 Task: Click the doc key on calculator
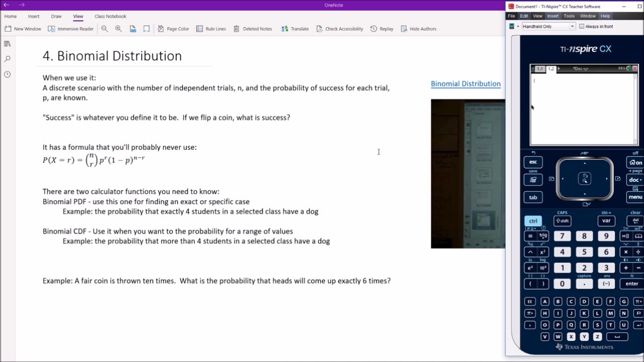(x=635, y=179)
